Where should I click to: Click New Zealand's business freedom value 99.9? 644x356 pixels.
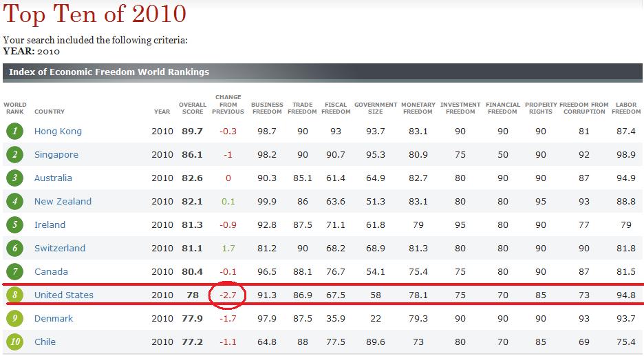click(x=267, y=202)
